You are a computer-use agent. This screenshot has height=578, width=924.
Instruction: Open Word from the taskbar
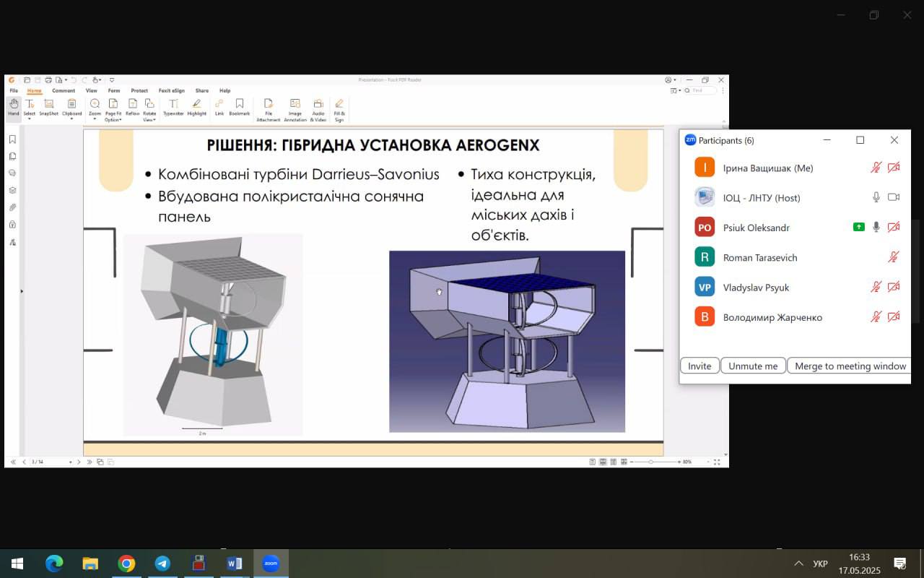[235, 564]
